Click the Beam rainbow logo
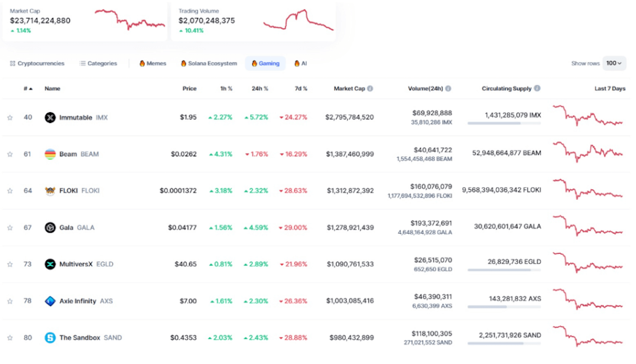The image size is (636, 364). coord(50,154)
